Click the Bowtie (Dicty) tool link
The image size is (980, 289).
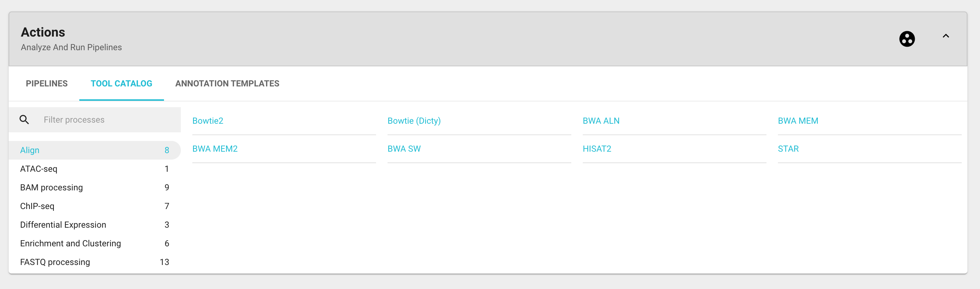pyautogui.click(x=414, y=121)
